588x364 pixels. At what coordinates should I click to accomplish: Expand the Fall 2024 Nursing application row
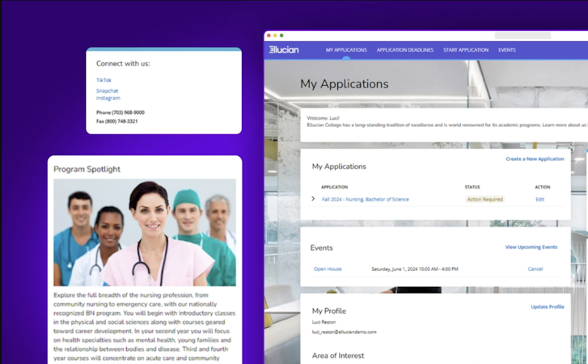coord(313,199)
